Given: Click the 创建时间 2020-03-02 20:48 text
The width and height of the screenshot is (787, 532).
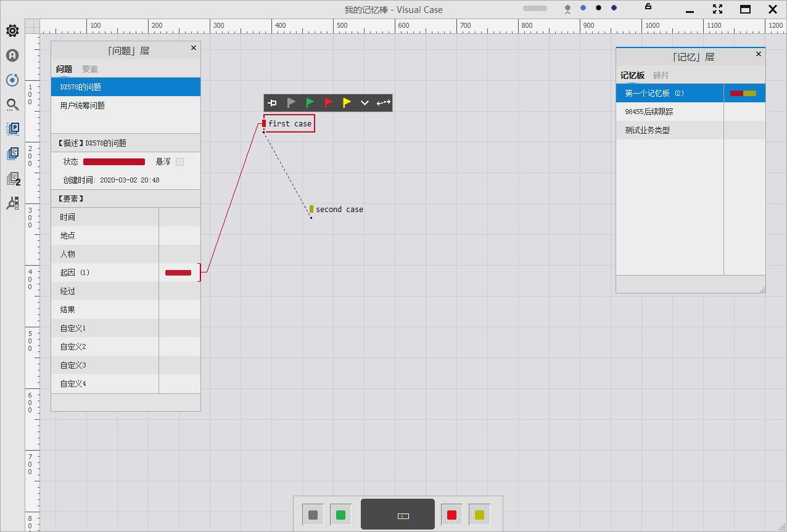Looking at the screenshot, I should click(111, 180).
